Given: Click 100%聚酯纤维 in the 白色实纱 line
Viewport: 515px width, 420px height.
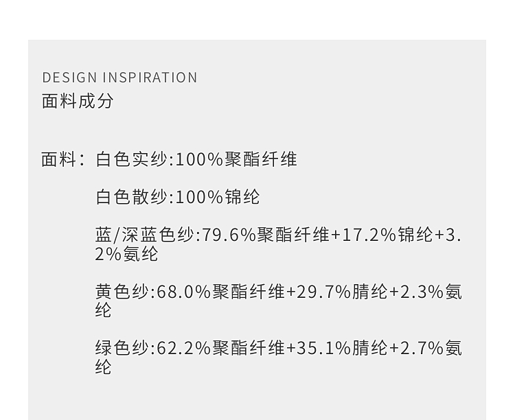Looking at the screenshot, I should pyautogui.click(x=236, y=160).
